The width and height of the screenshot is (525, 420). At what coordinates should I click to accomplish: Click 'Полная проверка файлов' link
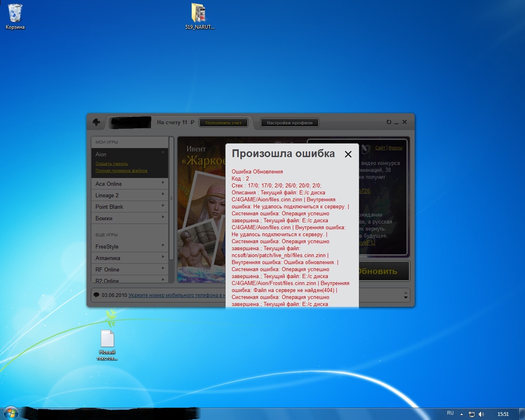tap(121, 171)
